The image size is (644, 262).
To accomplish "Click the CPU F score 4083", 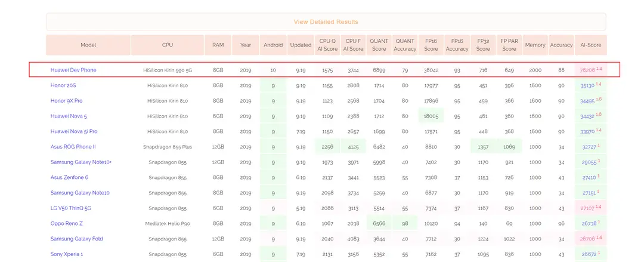I will [x=353, y=239].
